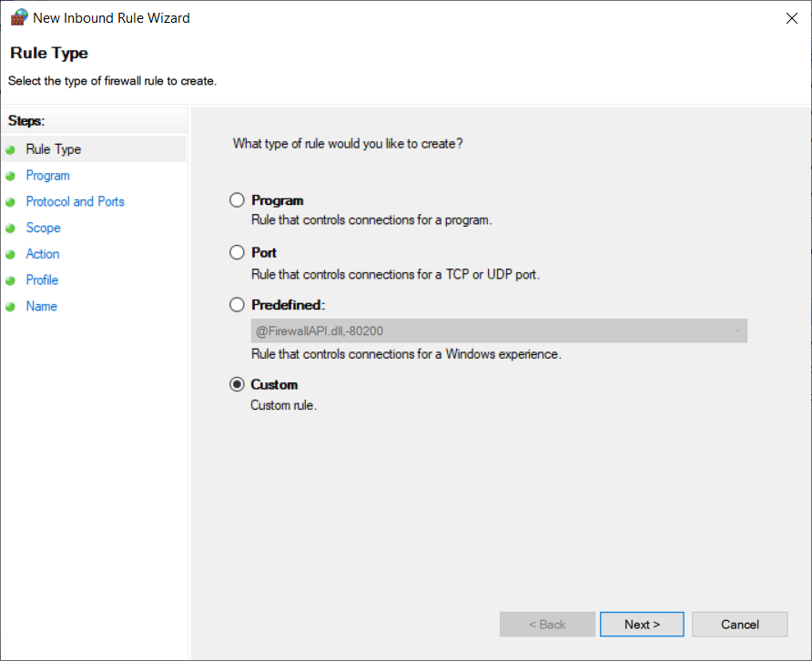Screen dimensions: 812x661
Task: Select the Program radio button
Action: point(238,200)
